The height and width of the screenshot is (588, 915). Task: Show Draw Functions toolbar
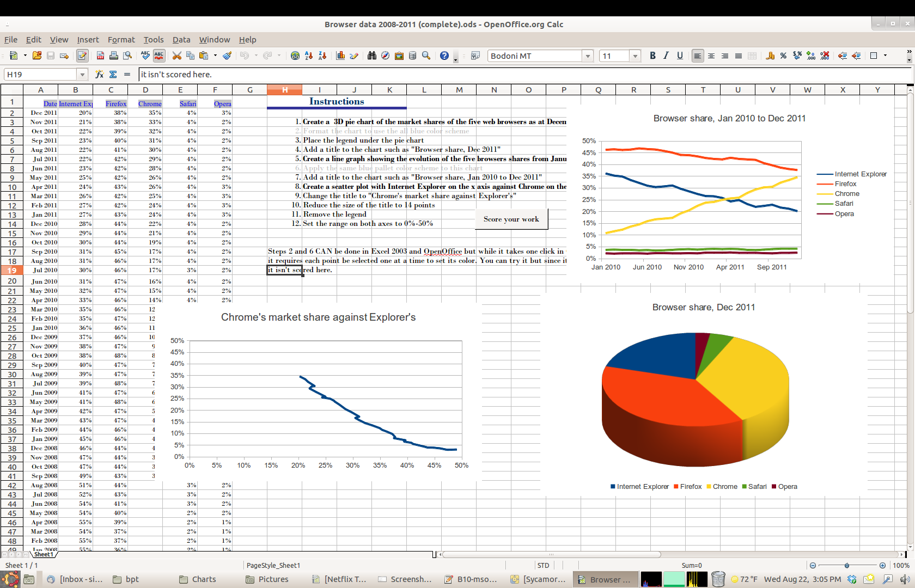[354, 56]
